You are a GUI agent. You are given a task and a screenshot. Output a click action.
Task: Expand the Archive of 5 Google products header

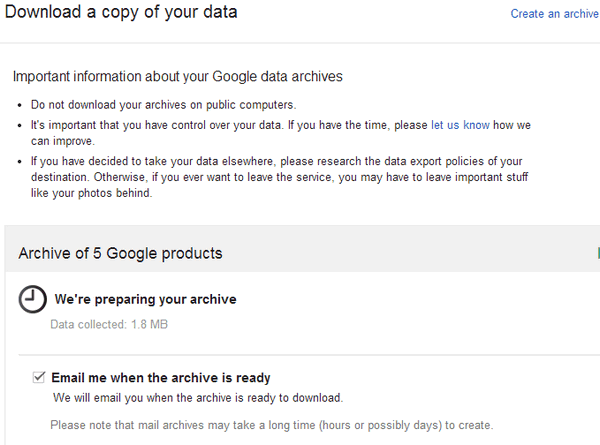(302, 253)
